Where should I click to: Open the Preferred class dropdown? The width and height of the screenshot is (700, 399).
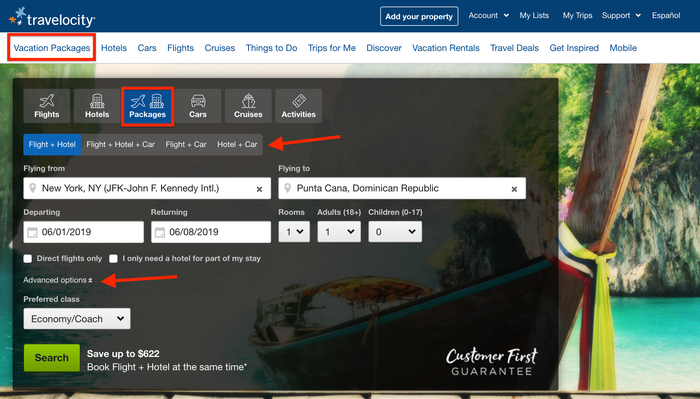coord(77,319)
